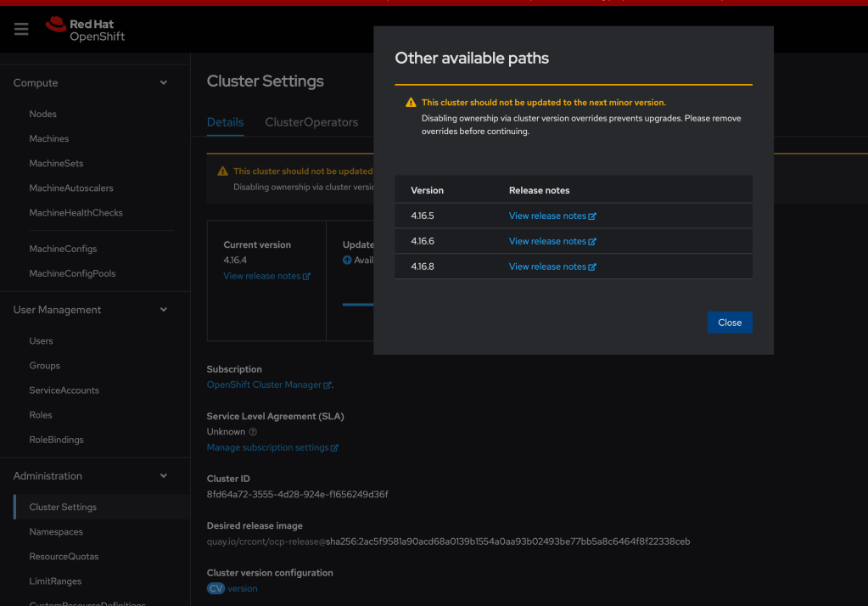This screenshot has height=606, width=868.
Task: Switch to the Details tab
Action: 226,122
